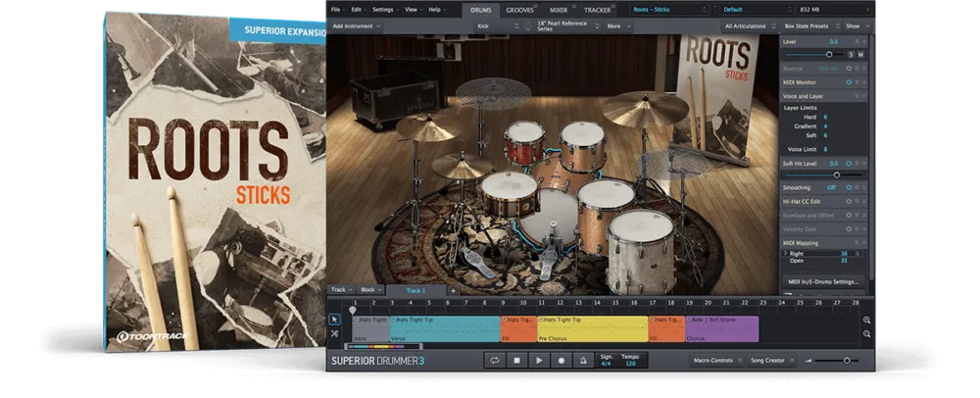
Task: Open the Default preset dropdown
Action: tap(757, 10)
